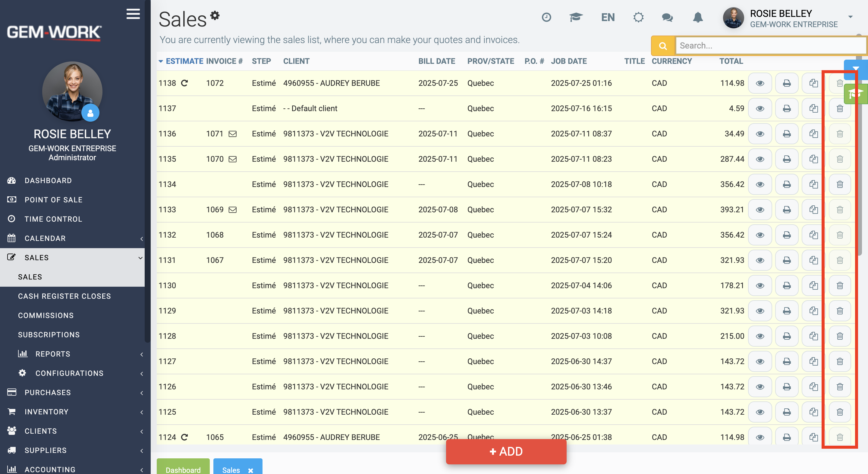
Task: Click the orange search magnifier button
Action: pos(663,45)
